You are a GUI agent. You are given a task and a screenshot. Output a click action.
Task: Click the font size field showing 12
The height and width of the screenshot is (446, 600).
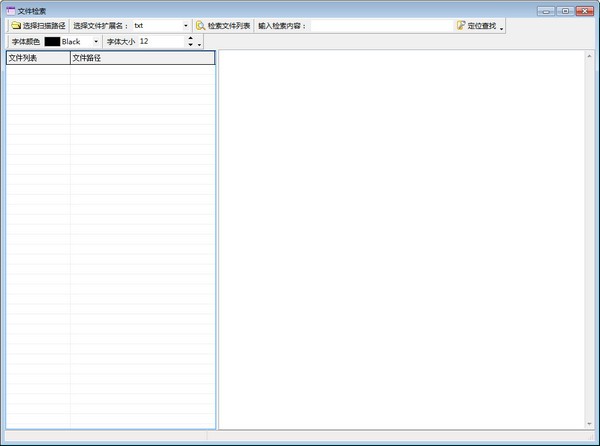tap(160, 42)
